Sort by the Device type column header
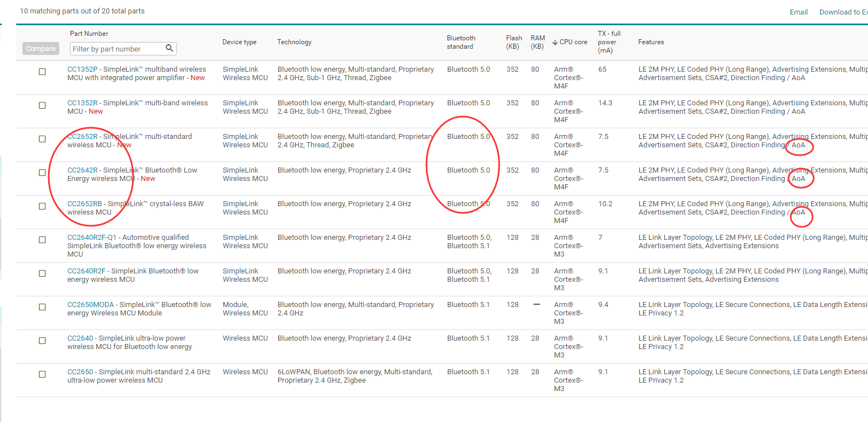This screenshot has width=868, height=423. tap(239, 42)
